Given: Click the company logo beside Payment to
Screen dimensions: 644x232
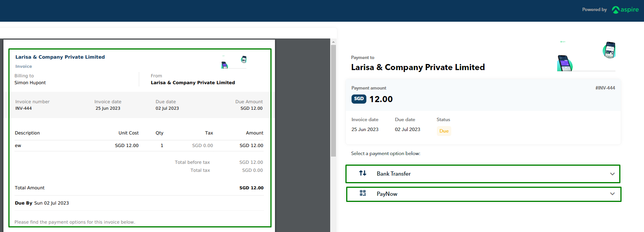Looking at the screenshot, I should (x=586, y=56).
